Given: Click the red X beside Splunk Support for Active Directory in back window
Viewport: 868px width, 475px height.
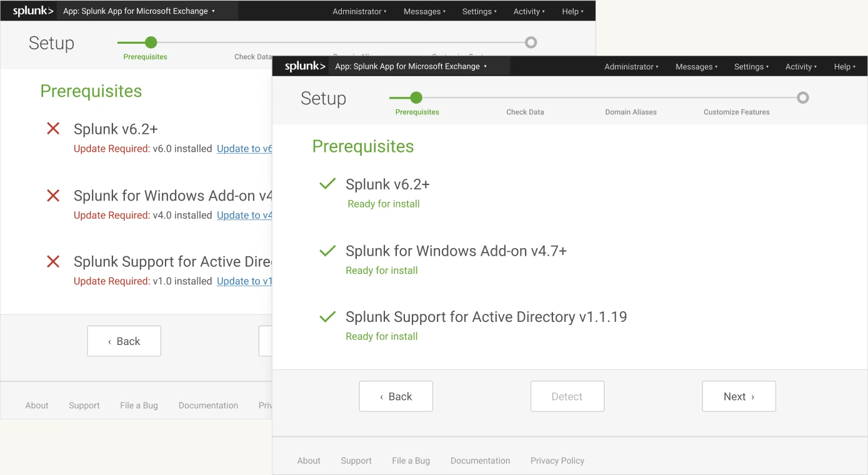Looking at the screenshot, I should click(x=54, y=262).
